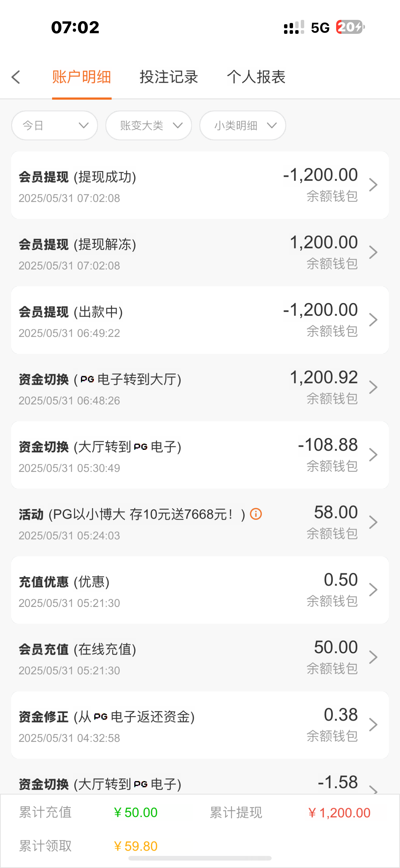The image size is (400, 868).
Task: Tap the orange info icon beside PG activity
Action: pos(256,514)
